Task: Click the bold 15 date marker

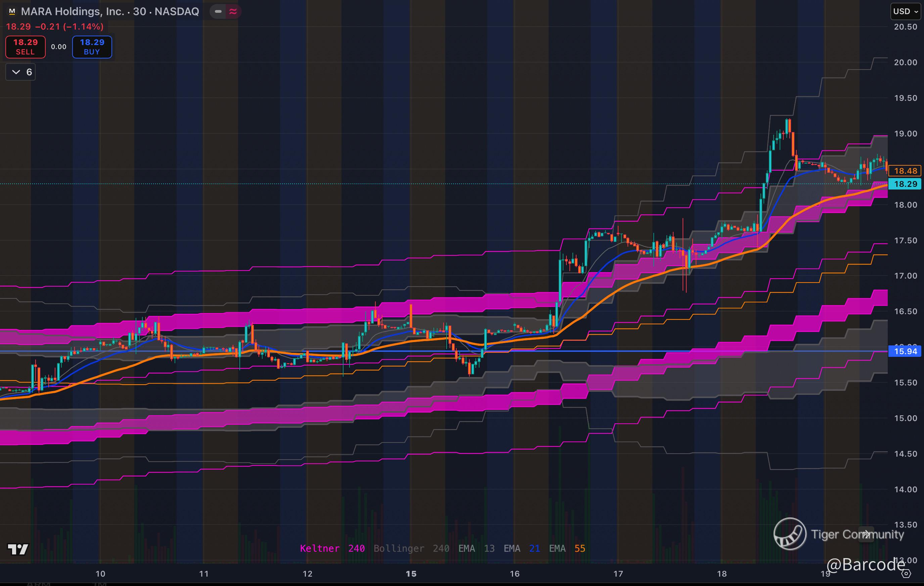Action: tap(411, 574)
